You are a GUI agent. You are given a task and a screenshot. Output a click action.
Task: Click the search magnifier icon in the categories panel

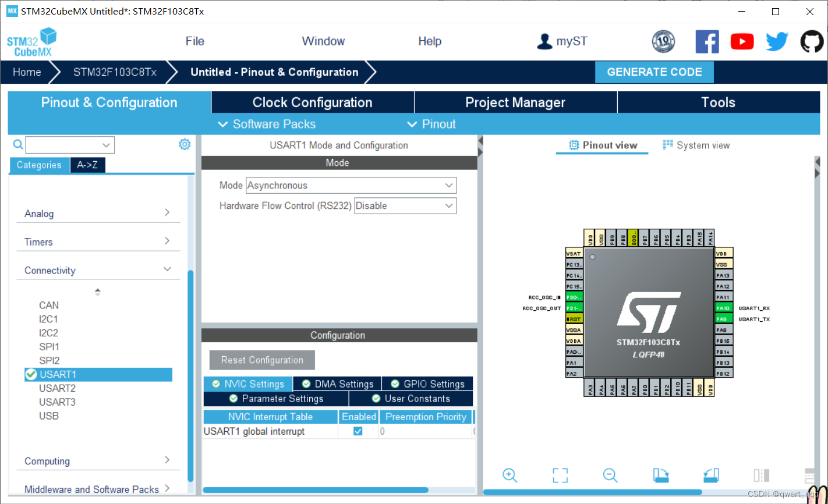pyautogui.click(x=18, y=144)
